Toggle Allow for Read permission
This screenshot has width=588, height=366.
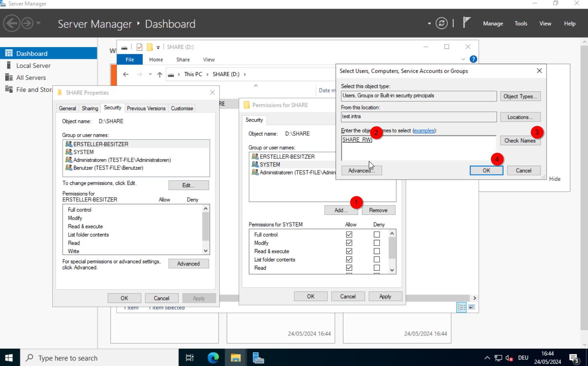pyautogui.click(x=349, y=268)
